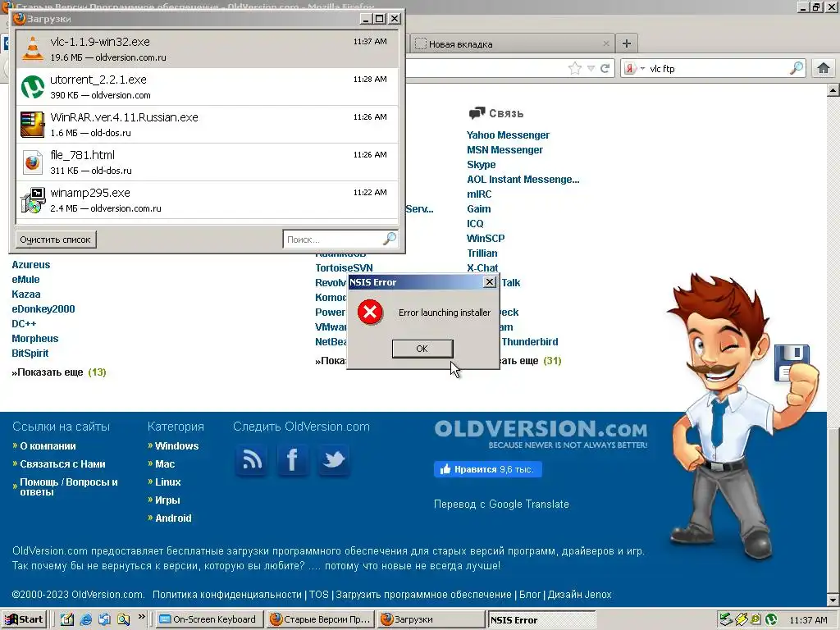Select the utorrent_2.2.1.exe download entry
The width and height of the screenshot is (840, 630).
(208, 87)
